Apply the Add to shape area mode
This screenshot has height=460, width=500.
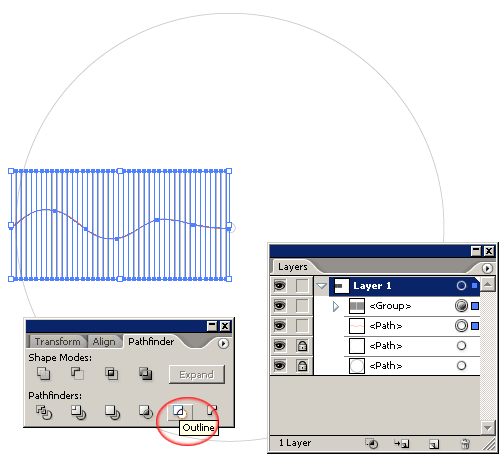[43, 374]
